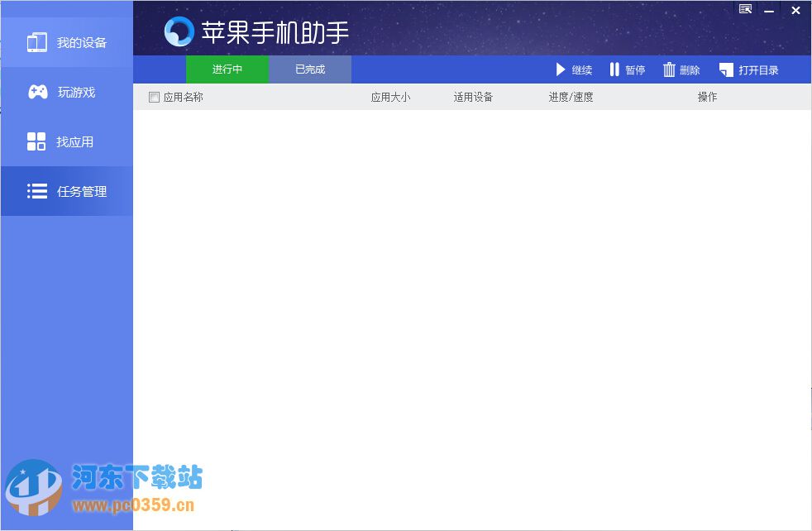Open the 找应用 app grid section
The width and height of the screenshot is (812, 531).
coord(36,141)
